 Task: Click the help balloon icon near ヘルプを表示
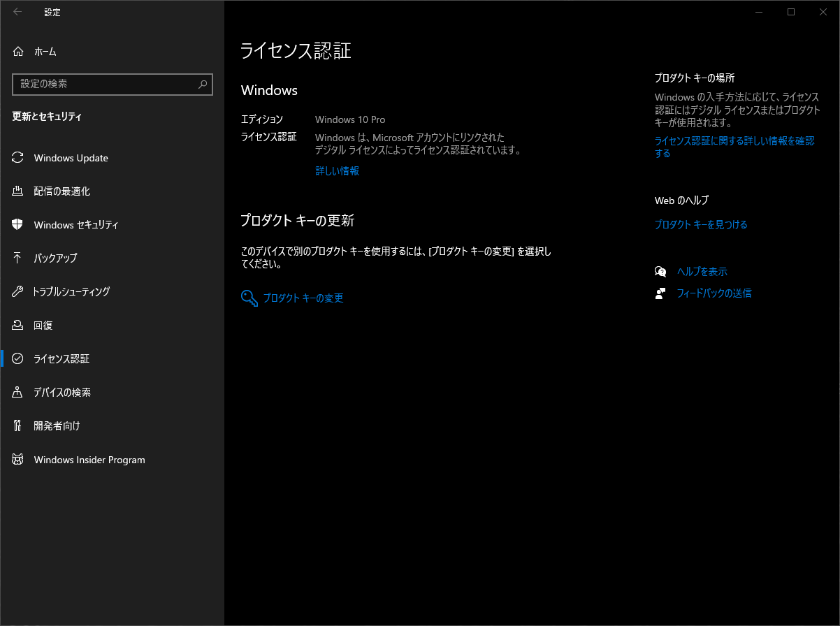(660, 271)
